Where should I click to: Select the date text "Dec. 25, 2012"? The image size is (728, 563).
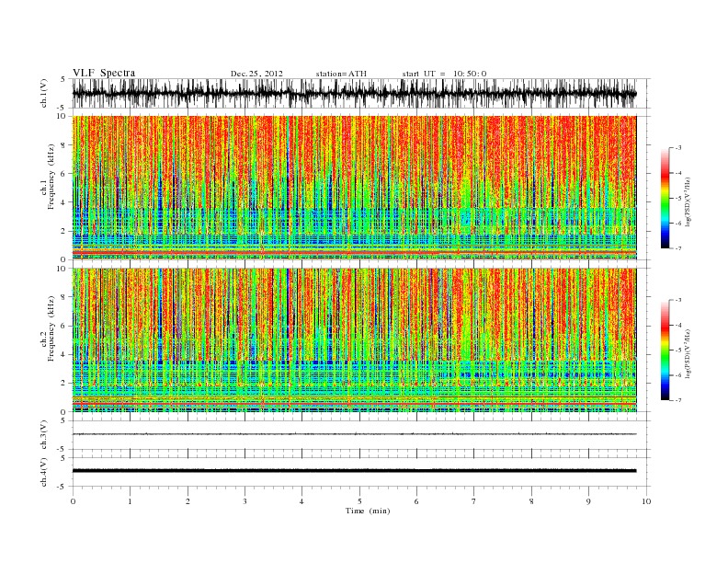coord(256,74)
